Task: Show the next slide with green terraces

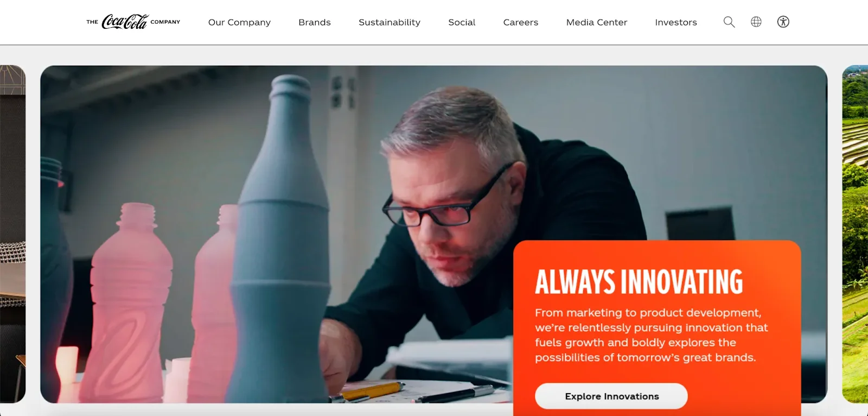Action: point(855,234)
